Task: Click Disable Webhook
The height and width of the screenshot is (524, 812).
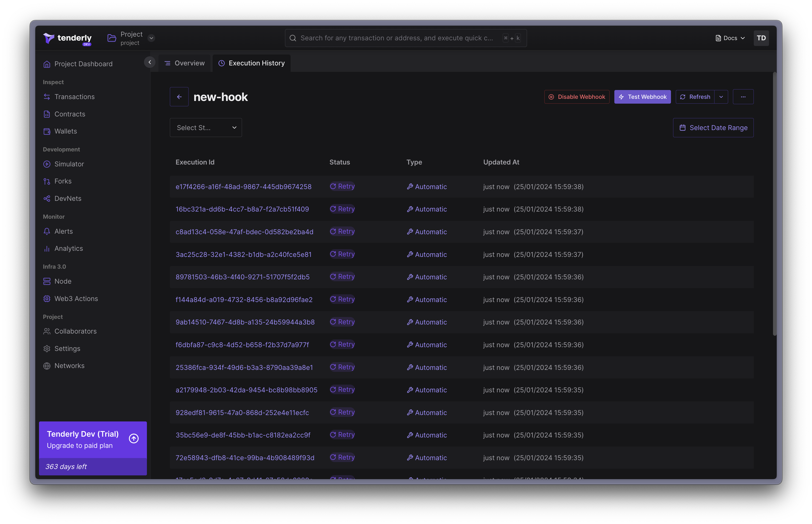Action: [x=577, y=97]
